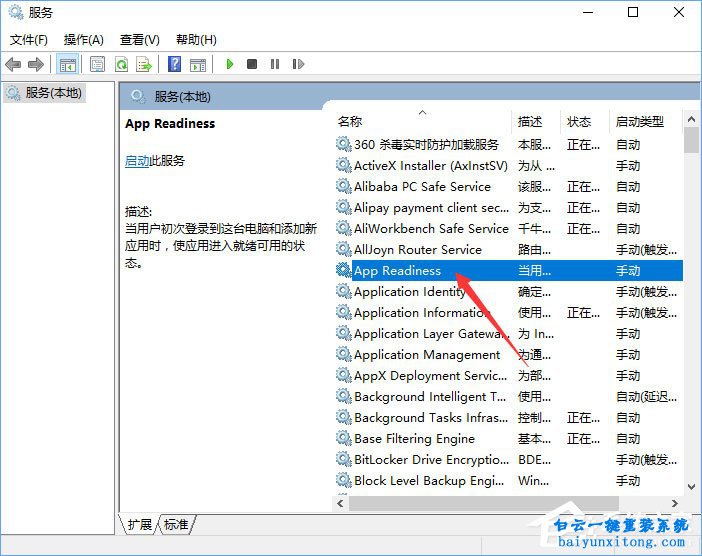Minimize the 服务 window

588,12
